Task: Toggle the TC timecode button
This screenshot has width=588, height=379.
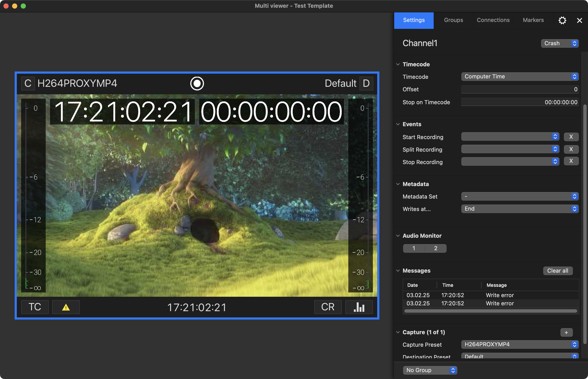Action: coord(35,307)
